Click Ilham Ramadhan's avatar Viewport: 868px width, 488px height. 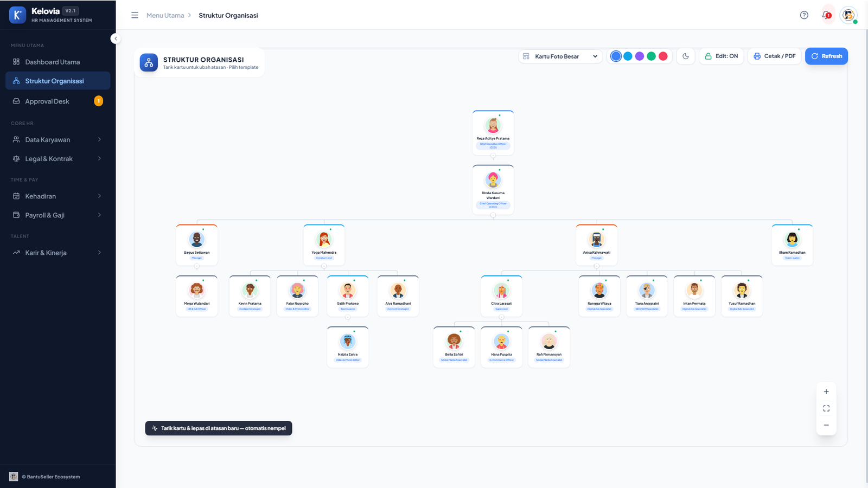[792, 239]
